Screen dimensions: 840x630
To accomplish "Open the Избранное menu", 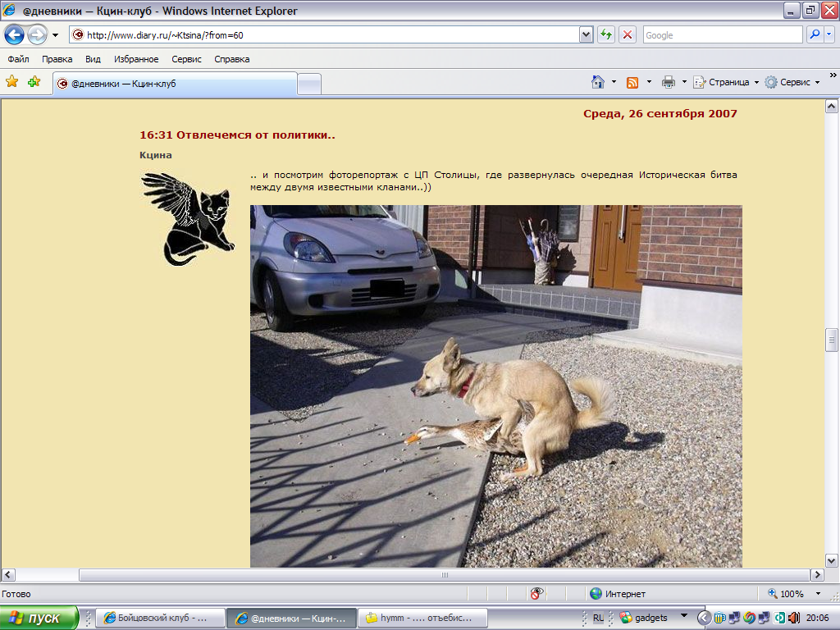I will pyautogui.click(x=136, y=59).
